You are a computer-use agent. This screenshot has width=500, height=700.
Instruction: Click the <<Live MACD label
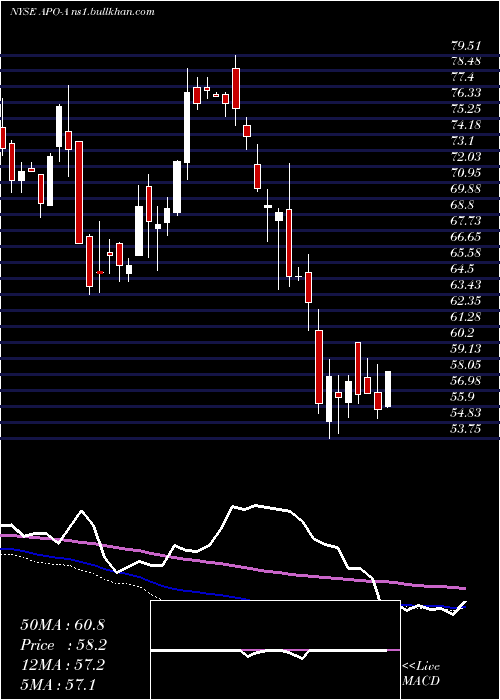click(x=421, y=674)
